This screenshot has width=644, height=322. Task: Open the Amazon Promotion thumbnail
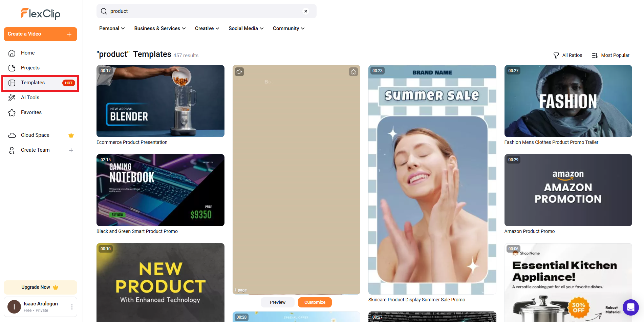coord(568,190)
